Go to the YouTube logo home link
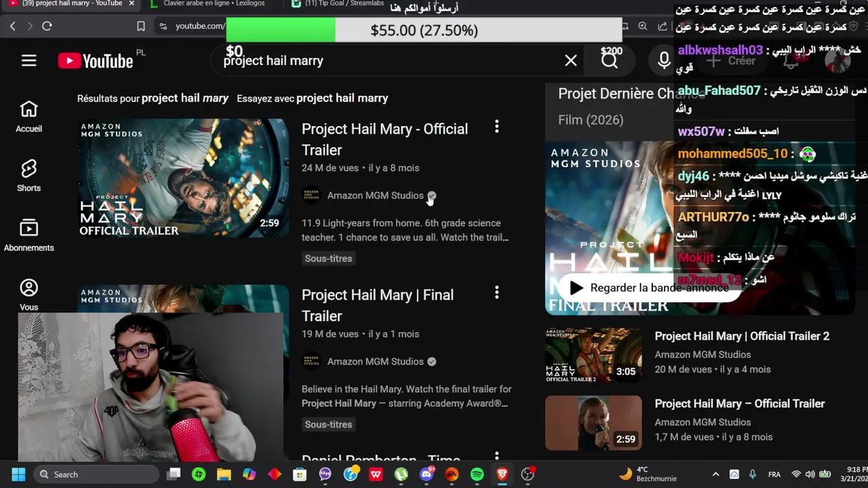This screenshot has width=868, height=488. click(96, 61)
